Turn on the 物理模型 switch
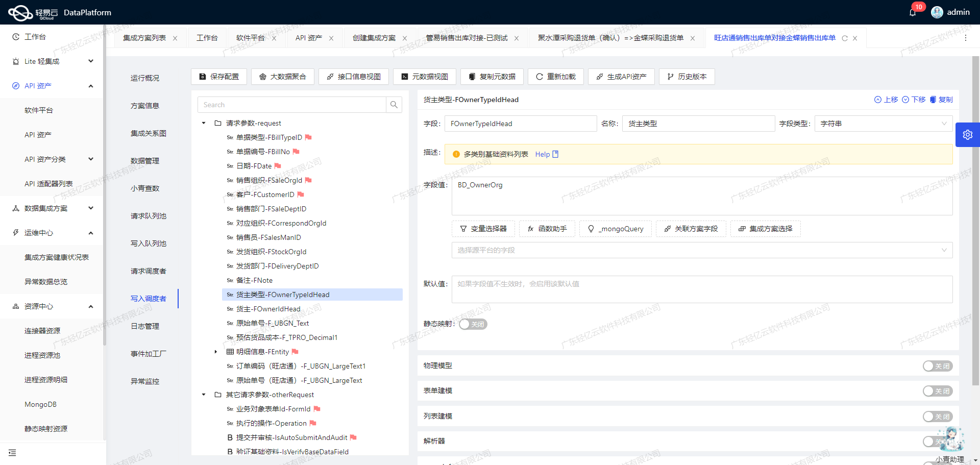 [937, 366]
